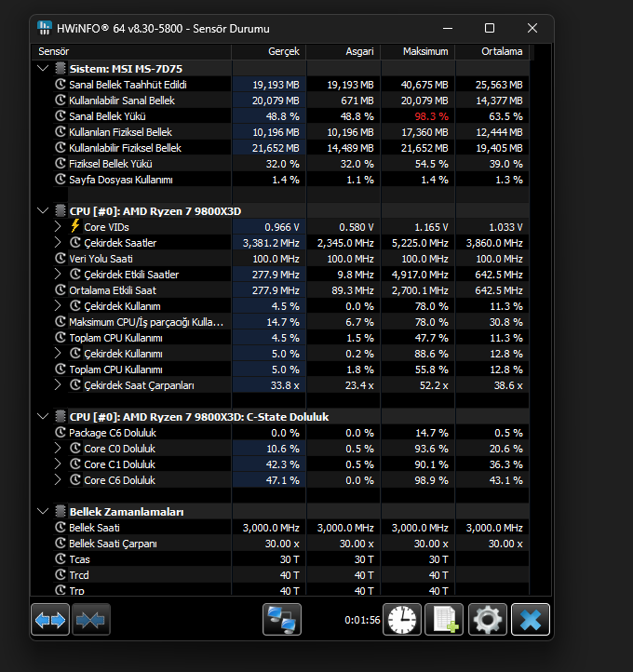Image resolution: width=633 pixels, height=672 pixels.
Task: Click the 21,652 MB current physical memory value
Action: [x=276, y=148]
